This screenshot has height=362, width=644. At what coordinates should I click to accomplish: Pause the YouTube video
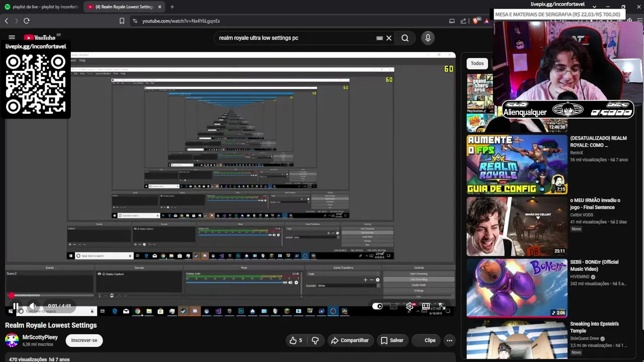click(x=16, y=306)
